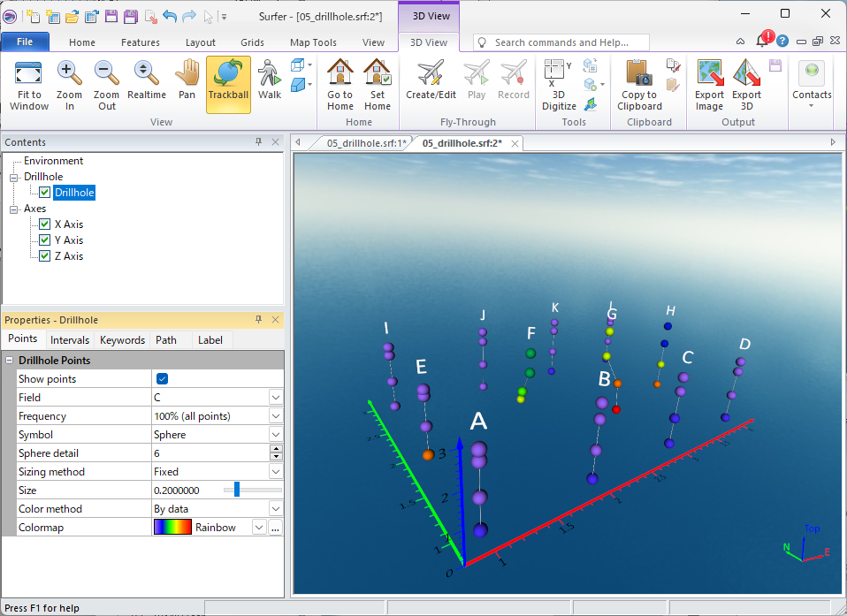Collapse the Drillhole Points section
The width and height of the screenshot is (847, 616).
[10, 361]
